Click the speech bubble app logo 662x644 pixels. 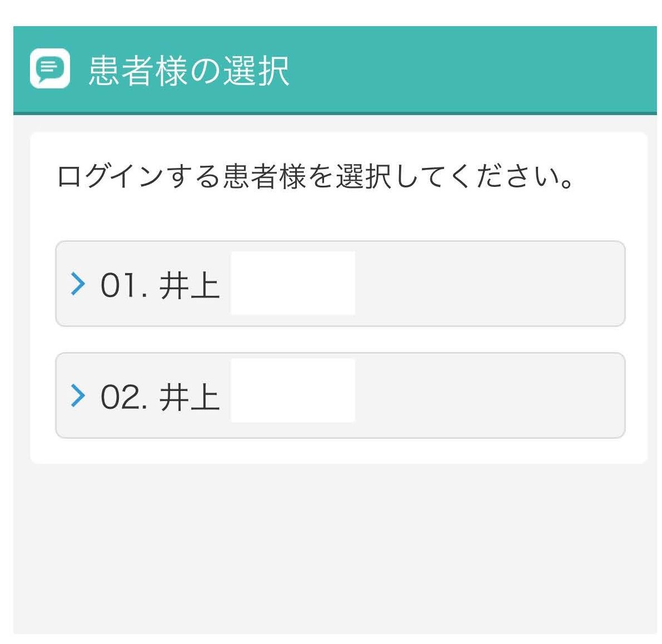50,68
